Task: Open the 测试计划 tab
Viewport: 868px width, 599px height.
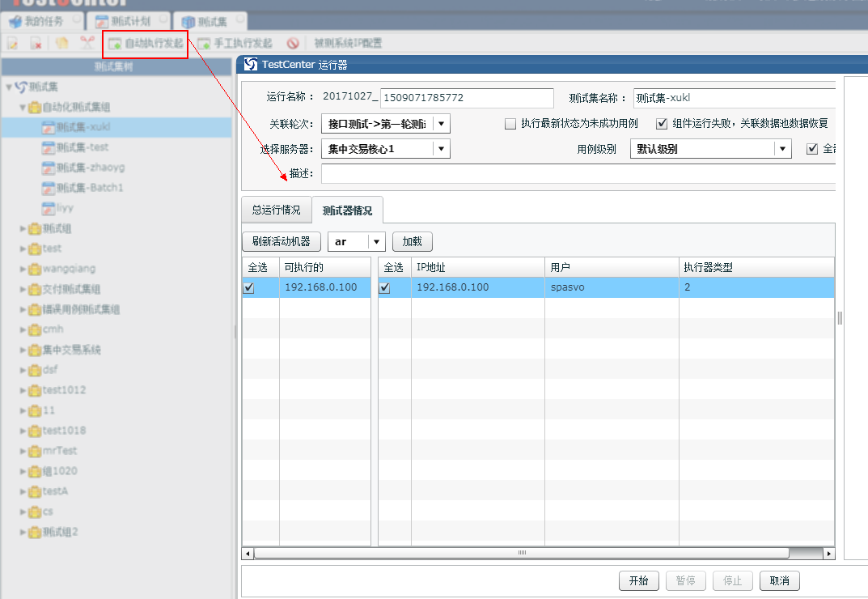Action: click(131, 20)
